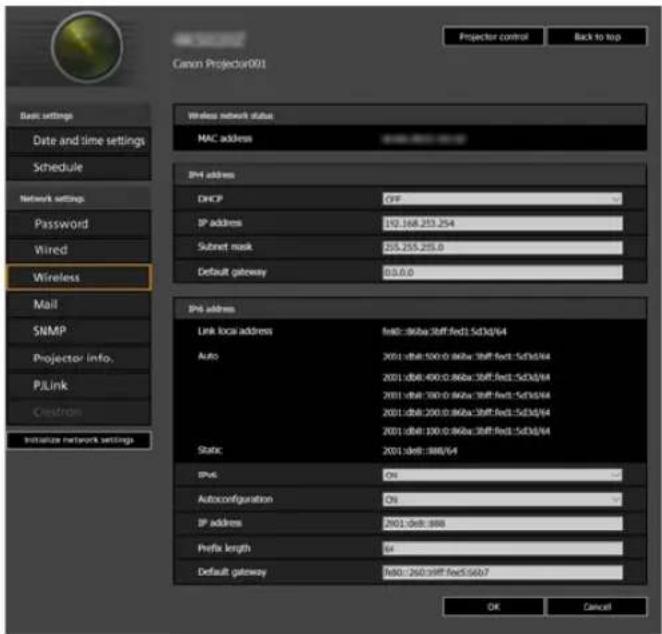Viewport: 662px width, 634px height.
Task: Click the Prefix length field
Action: coord(502,548)
